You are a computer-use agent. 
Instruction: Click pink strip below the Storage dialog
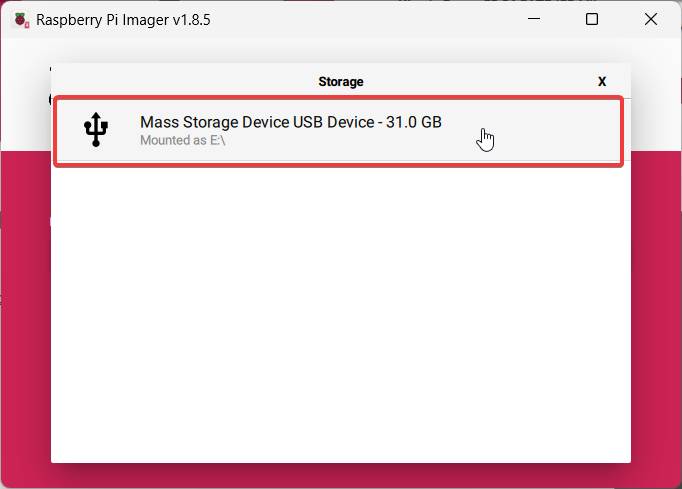pos(340,475)
